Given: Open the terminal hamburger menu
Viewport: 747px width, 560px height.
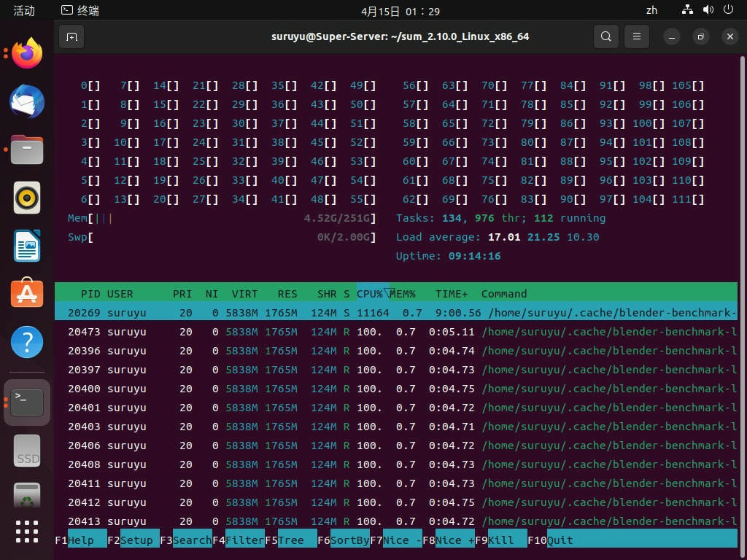Looking at the screenshot, I should [636, 36].
